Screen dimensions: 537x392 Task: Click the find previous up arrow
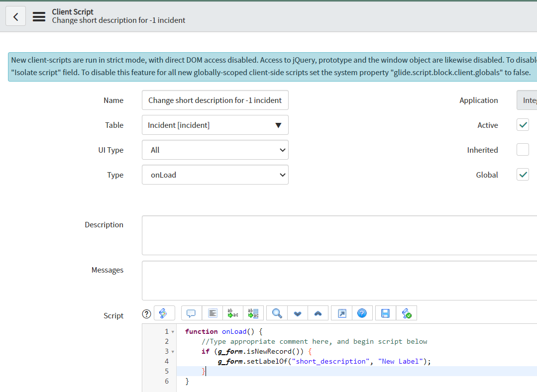(x=319, y=313)
